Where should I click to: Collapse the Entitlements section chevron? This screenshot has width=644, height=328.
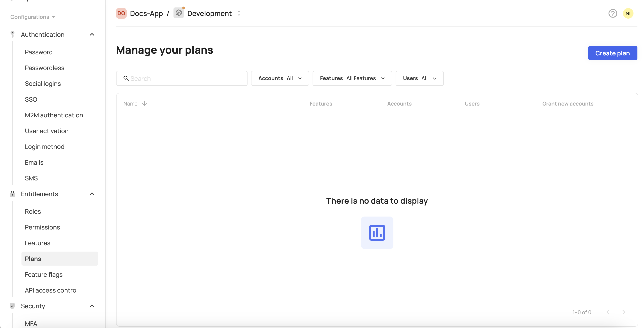coord(92,194)
